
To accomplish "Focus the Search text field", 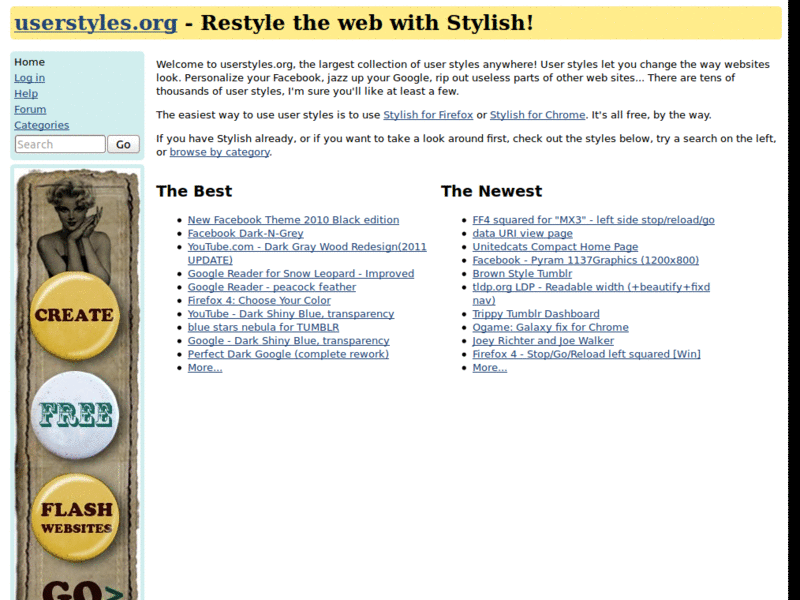I will coord(60,144).
